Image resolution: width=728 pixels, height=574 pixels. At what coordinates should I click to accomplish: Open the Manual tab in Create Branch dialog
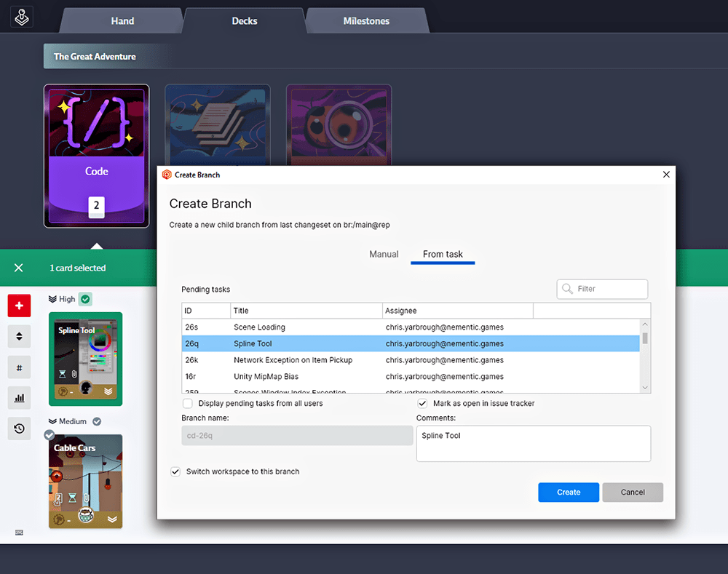pos(384,254)
